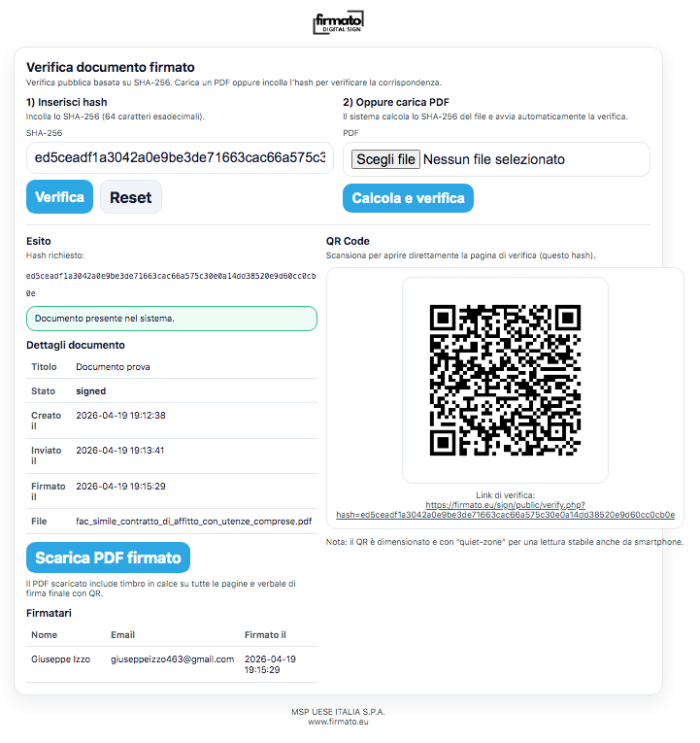This screenshot has height=743, width=700.
Task: Clear the form with Reset
Action: pyautogui.click(x=130, y=197)
